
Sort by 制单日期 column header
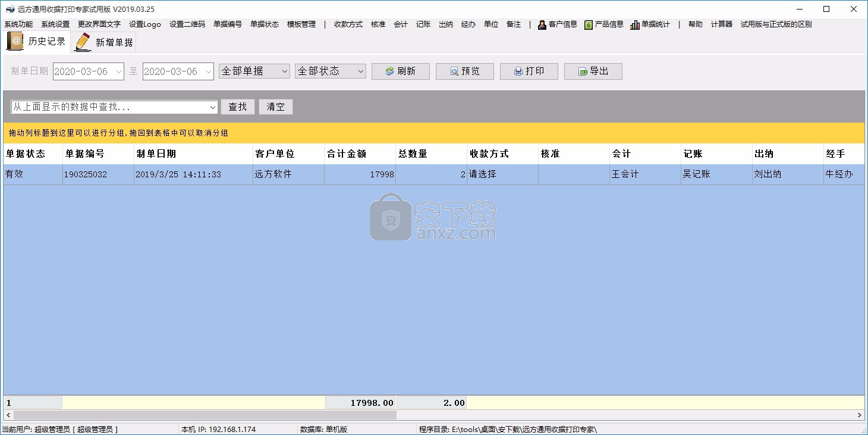(x=193, y=154)
